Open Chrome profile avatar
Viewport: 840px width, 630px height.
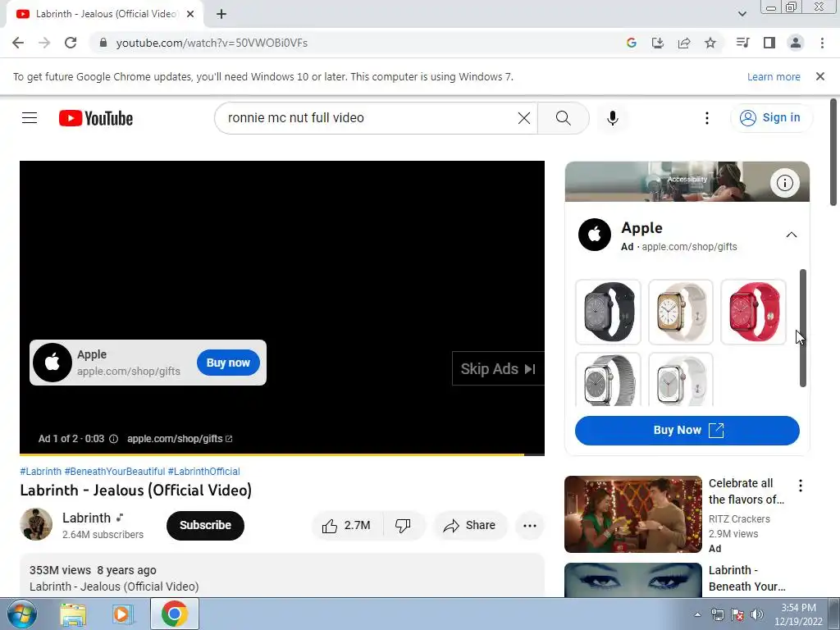coord(796,43)
